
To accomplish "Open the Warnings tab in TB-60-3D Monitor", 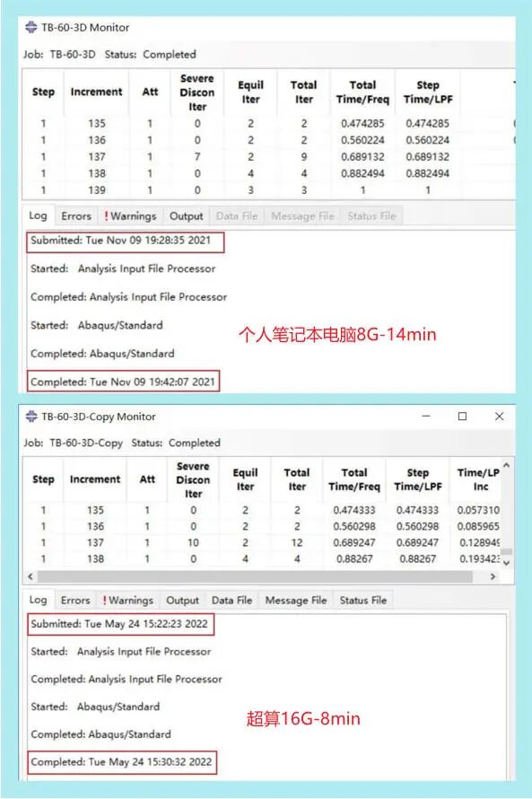I will 130,216.
